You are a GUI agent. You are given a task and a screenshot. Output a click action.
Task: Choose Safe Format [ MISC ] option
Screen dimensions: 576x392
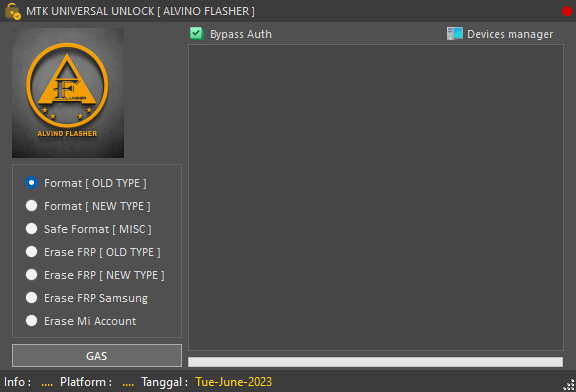pyautogui.click(x=89, y=229)
